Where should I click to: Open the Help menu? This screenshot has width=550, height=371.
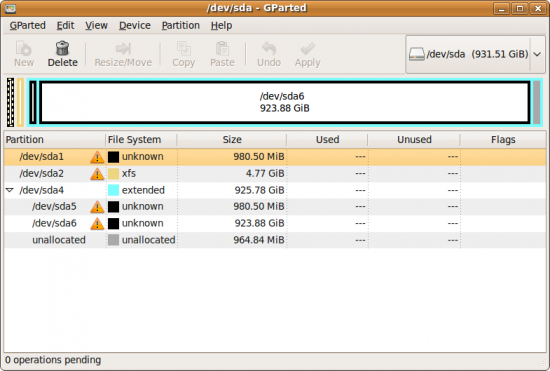coord(221,26)
